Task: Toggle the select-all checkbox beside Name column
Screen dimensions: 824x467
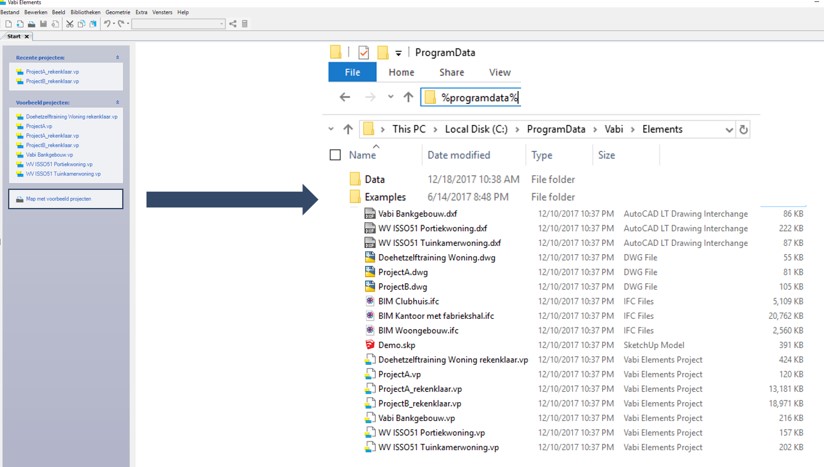Action: pos(335,155)
